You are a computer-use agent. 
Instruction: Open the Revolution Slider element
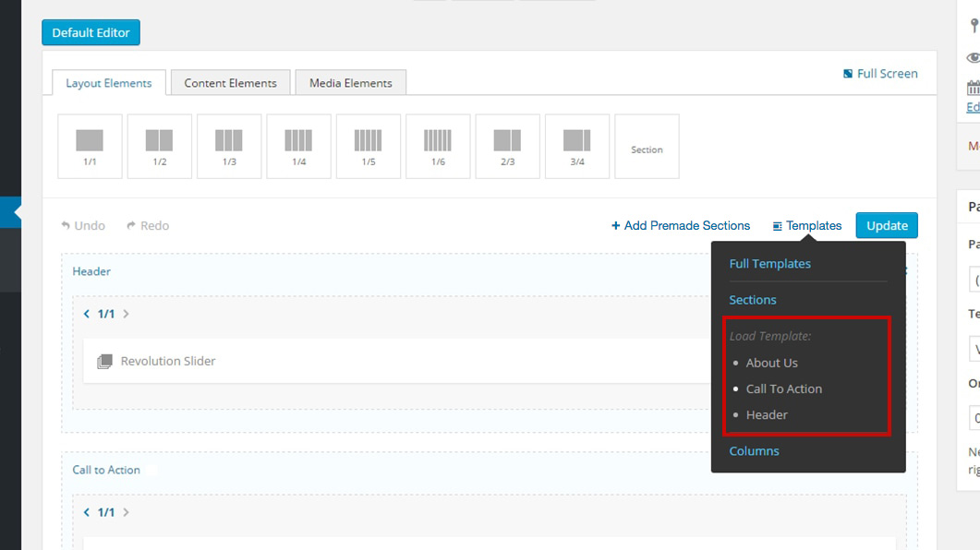pos(396,362)
